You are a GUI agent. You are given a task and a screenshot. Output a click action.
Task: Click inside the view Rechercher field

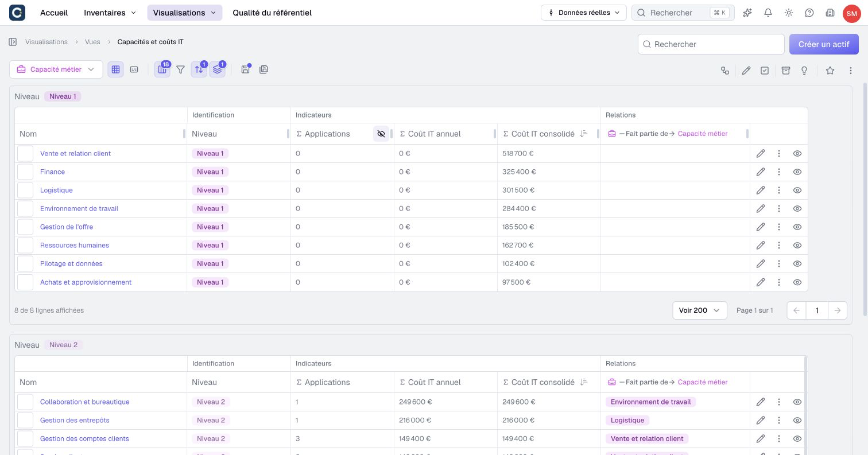click(x=711, y=44)
